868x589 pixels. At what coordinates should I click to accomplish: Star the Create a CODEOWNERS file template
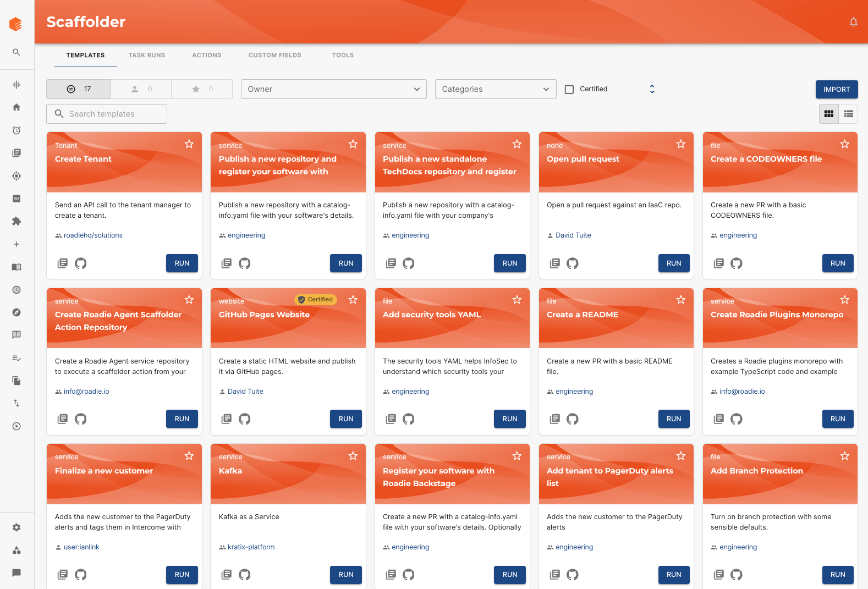[845, 144]
